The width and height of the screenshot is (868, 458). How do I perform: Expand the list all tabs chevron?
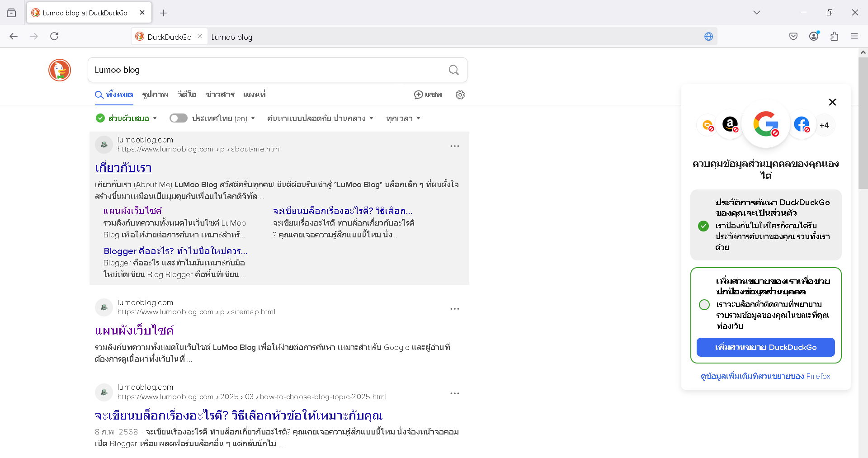pyautogui.click(x=757, y=13)
